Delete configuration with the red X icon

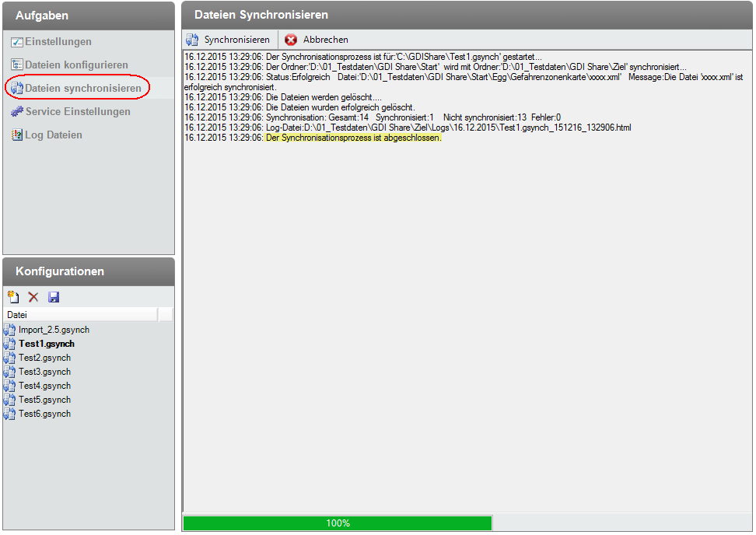click(33, 297)
